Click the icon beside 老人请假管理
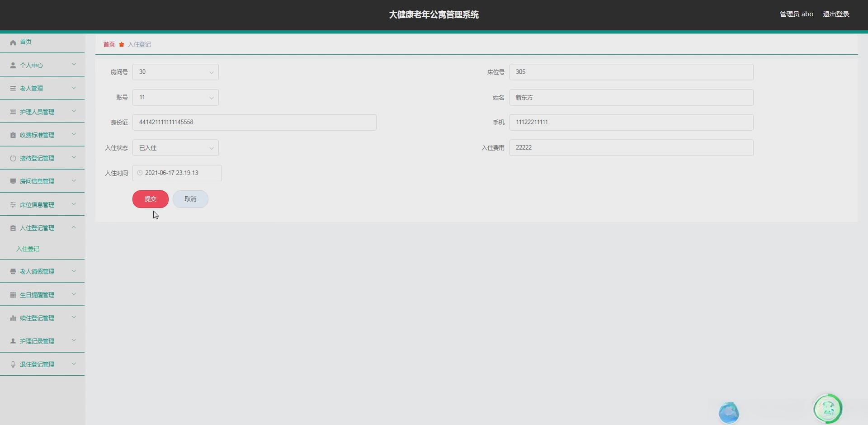Viewport: 868px width, 425px height. (13, 272)
